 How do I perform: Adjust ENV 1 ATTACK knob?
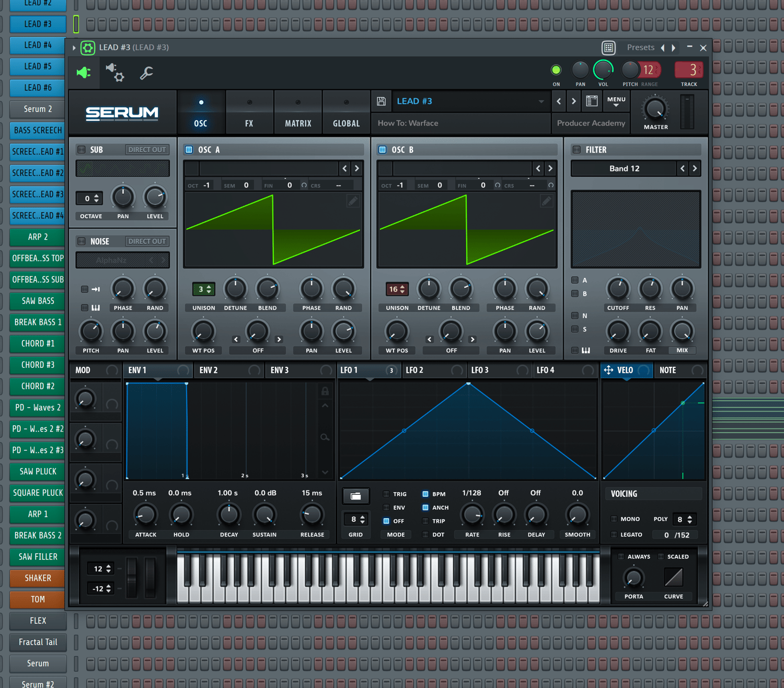pyautogui.click(x=146, y=515)
